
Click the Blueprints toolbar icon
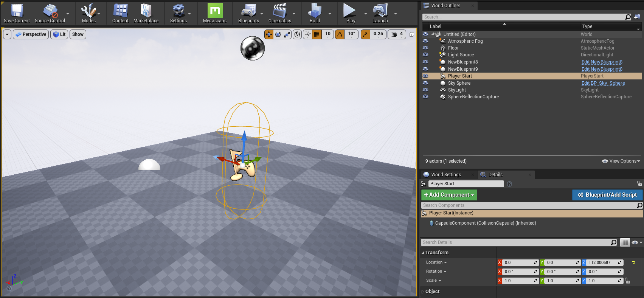[248, 13]
